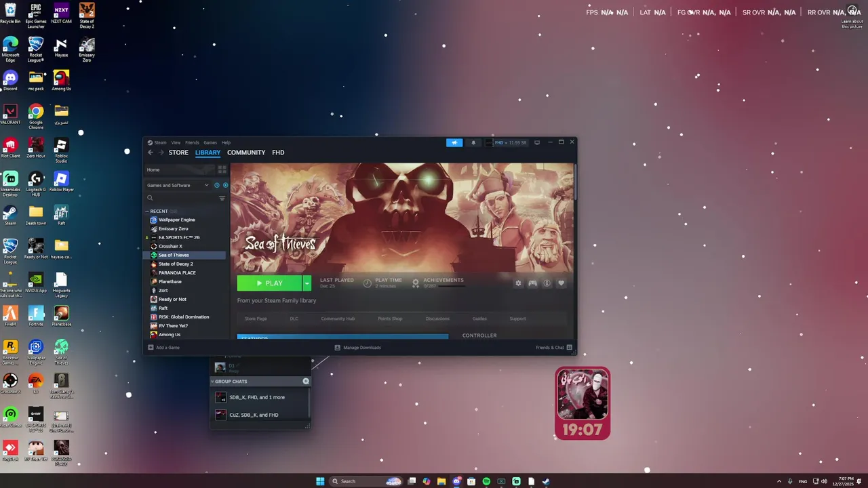The height and width of the screenshot is (488, 868).
Task: Open the Discussions link
Action: [x=437, y=319]
